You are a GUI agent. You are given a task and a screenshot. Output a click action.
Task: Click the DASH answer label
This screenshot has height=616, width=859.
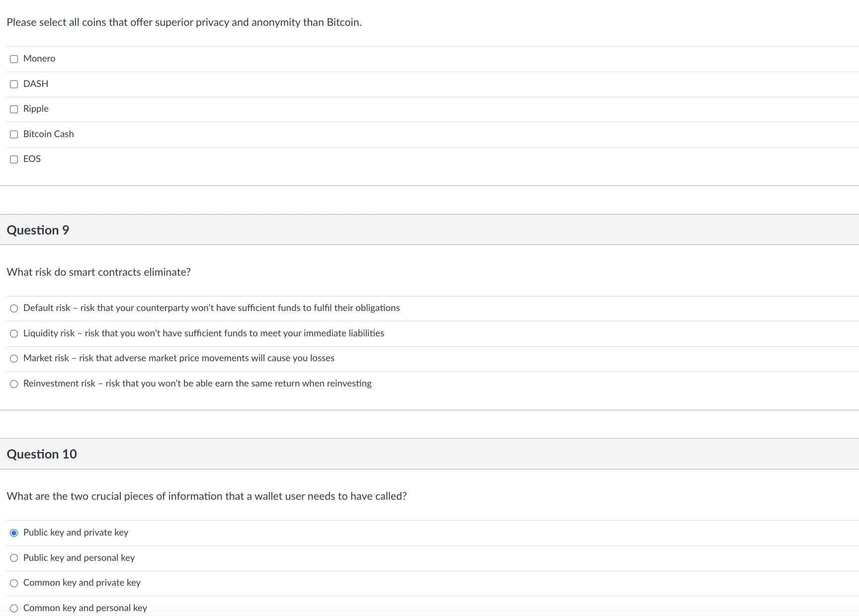coord(36,84)
